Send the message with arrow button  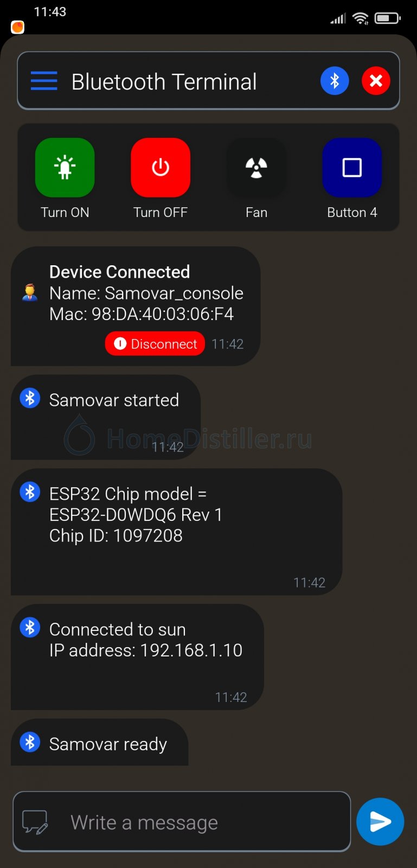click(x=380, y=821)
